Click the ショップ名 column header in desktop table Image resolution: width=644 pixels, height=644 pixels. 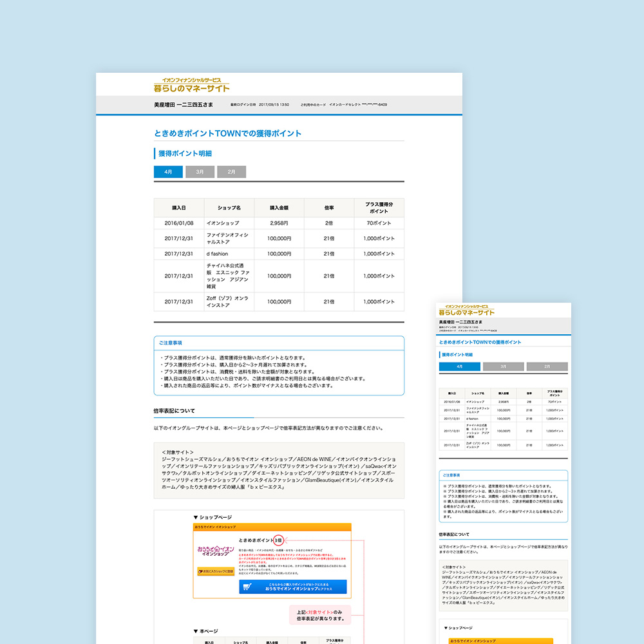[x=229, y=208]
